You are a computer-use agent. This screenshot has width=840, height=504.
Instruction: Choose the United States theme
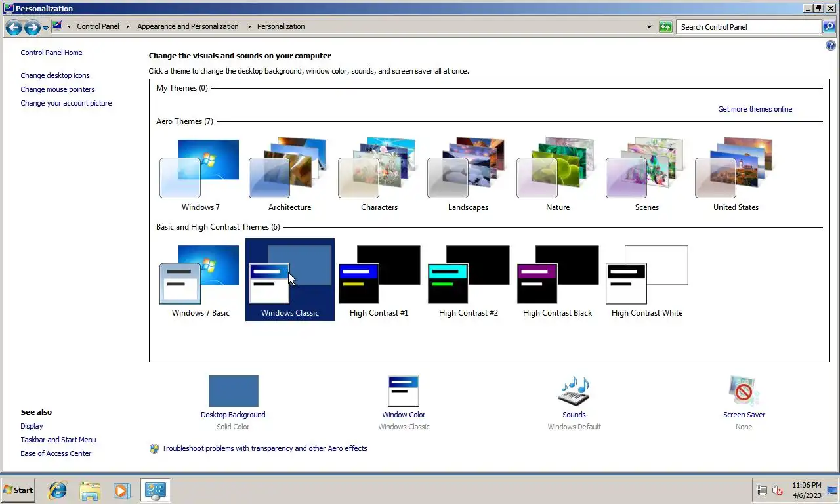[736, 175]
